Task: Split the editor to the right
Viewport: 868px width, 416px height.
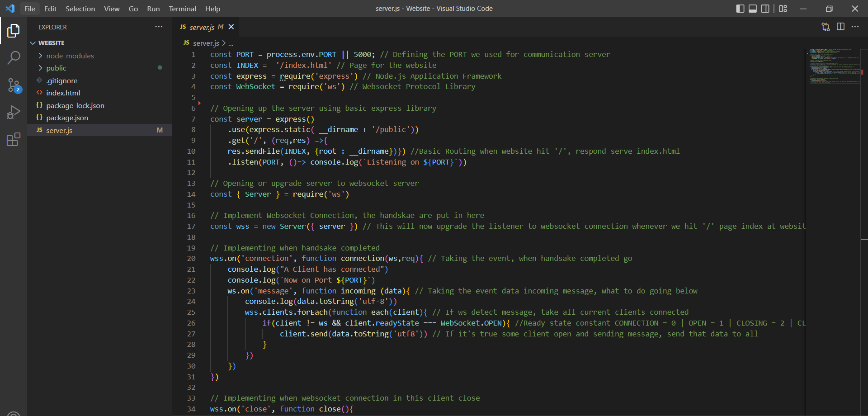Action: tap(840, 27)
